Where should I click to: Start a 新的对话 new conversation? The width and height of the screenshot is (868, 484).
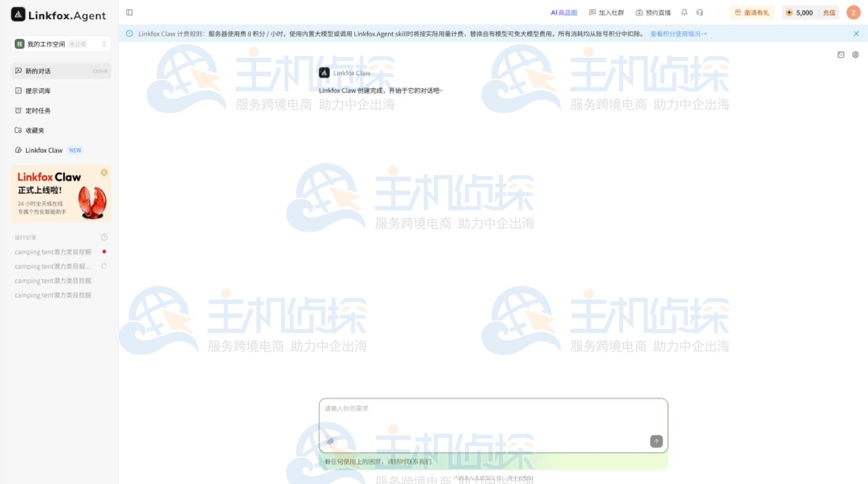pyautogui.click(x=61, y=71)
